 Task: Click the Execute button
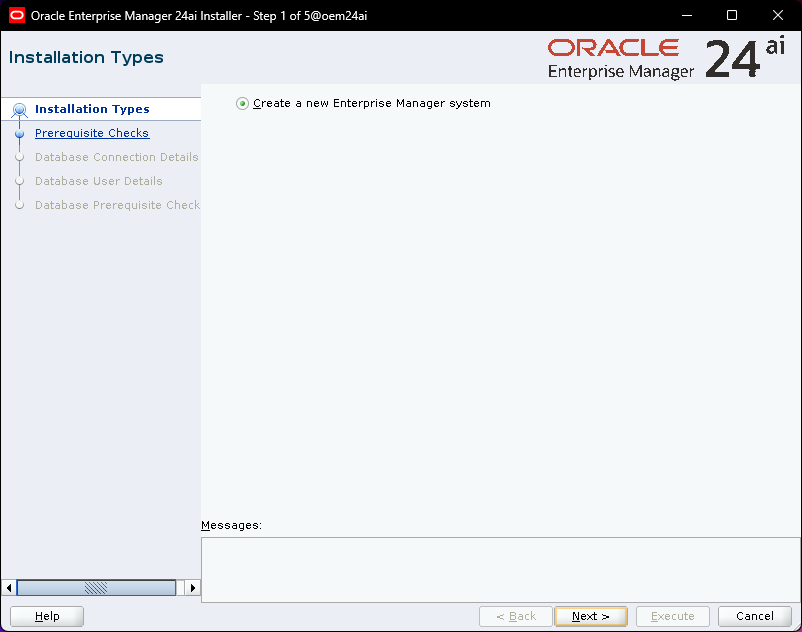click(673, 616)
